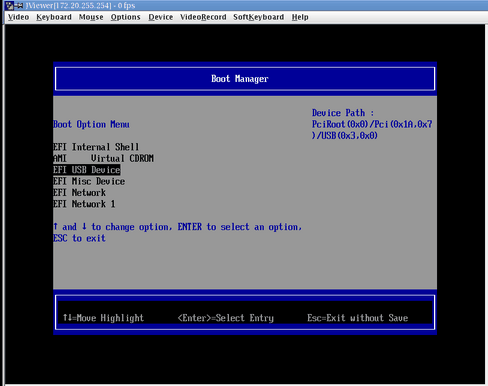
Task: Click the Boot Manager title banner
Action: coord(245,79)
